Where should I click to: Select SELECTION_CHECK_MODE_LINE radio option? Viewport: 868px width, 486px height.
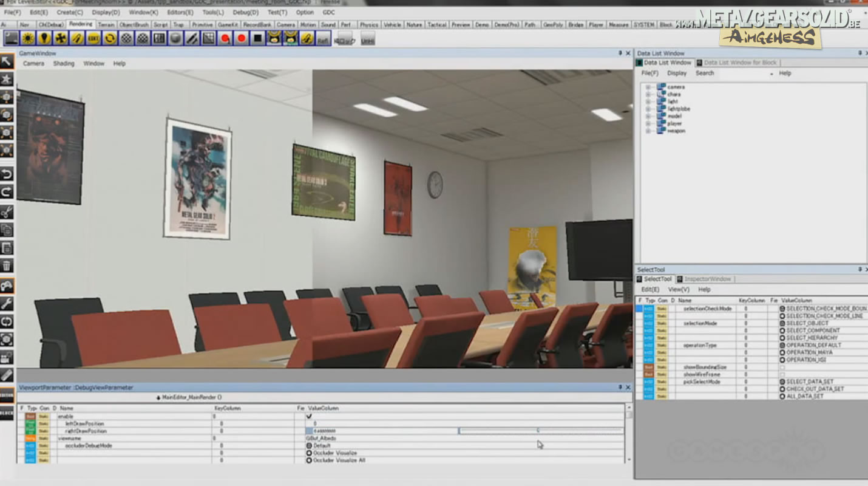coord(782,316)
